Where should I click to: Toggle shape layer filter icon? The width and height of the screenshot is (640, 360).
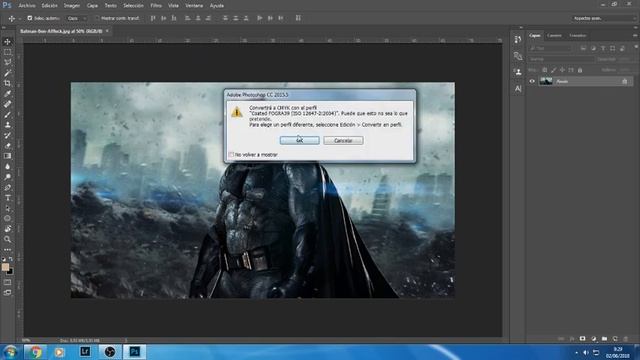pyautogui.click(x=613, y=48)
